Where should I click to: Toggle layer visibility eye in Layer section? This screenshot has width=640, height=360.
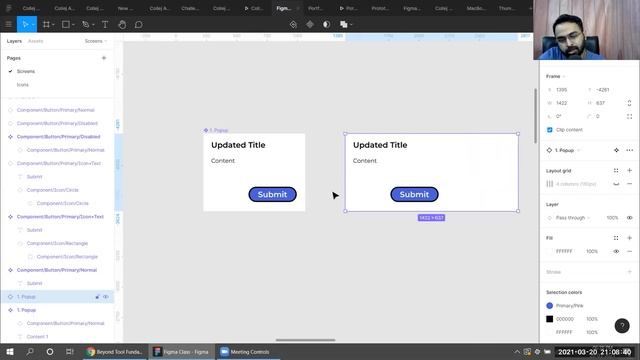(x=629, y=218)
